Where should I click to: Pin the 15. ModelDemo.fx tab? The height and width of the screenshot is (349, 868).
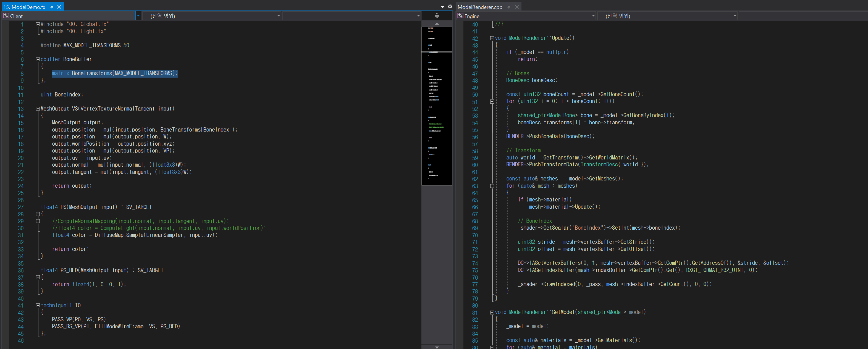tap(52, 7)
